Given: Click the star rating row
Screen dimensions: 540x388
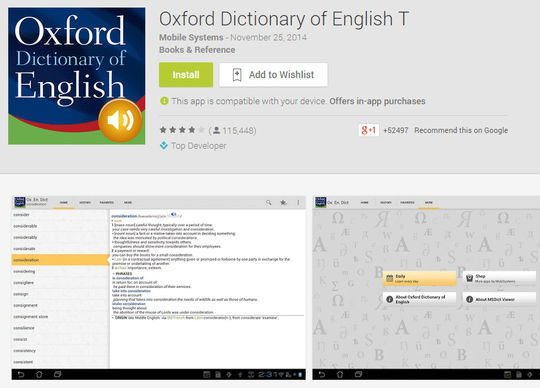Looking at the screenshot, I should click(182, 130).
